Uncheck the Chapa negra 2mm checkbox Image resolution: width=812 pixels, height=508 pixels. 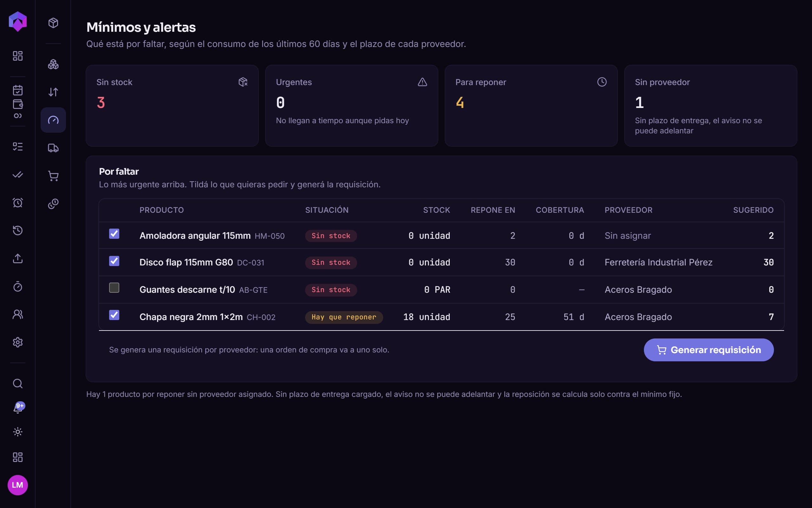tap(114, 315)
